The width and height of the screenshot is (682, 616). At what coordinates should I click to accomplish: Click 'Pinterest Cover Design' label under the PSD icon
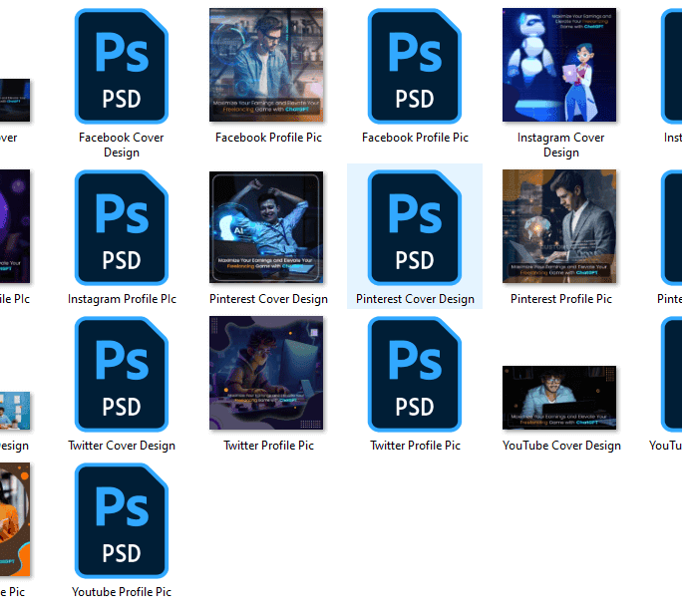pyautogui.click(x=415, y=299)
